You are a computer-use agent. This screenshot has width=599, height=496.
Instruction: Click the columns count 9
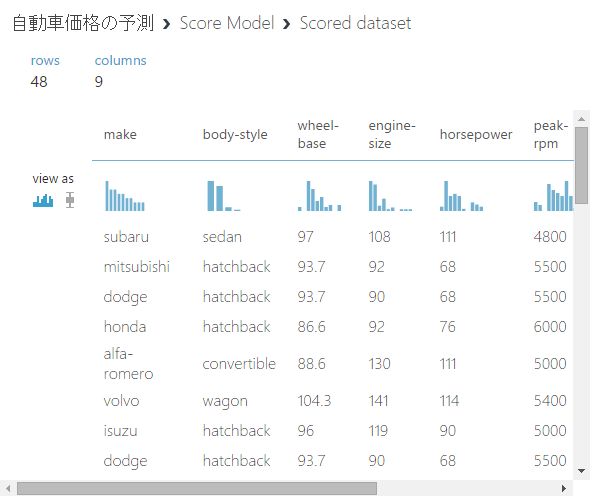tap(99, 81)
